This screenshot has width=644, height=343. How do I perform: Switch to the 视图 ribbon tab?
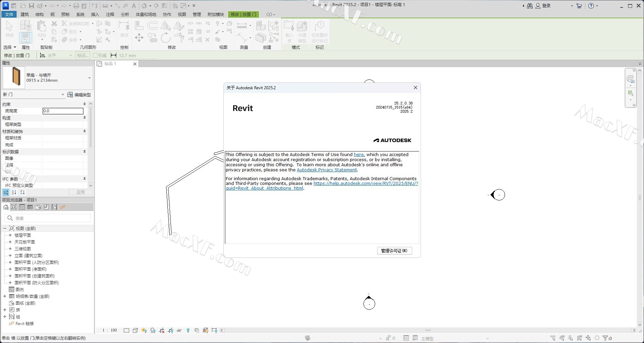182,14
